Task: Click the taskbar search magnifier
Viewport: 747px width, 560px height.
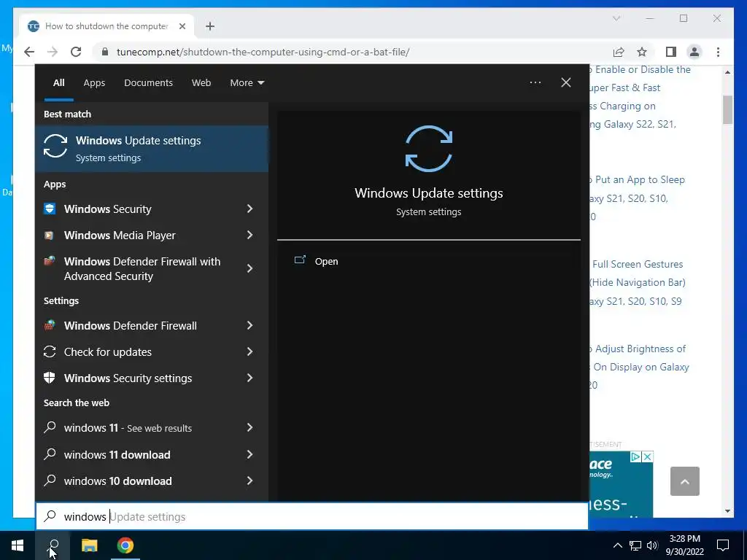Action: click(53, 545)
